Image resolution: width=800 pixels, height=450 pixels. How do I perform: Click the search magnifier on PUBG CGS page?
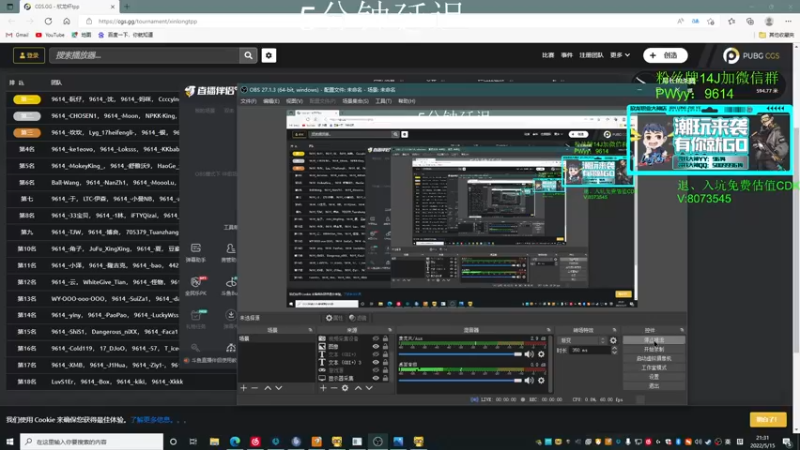(x=248, y=55)
